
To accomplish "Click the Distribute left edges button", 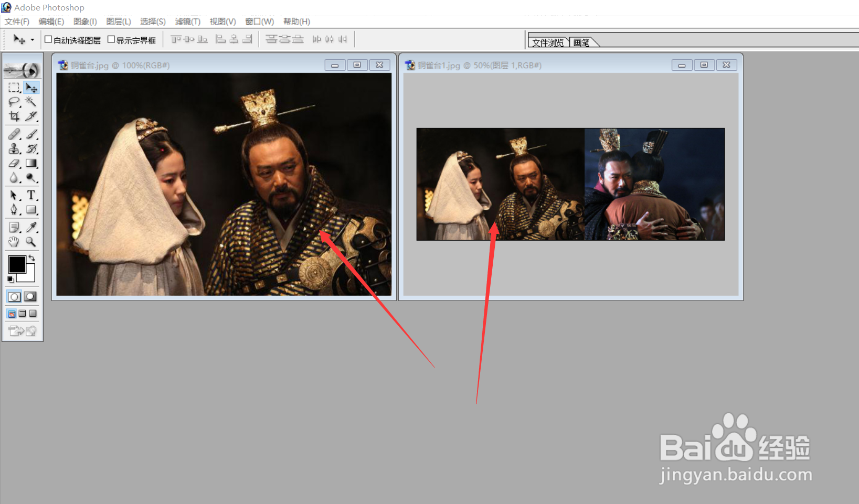I will (316, 39).
